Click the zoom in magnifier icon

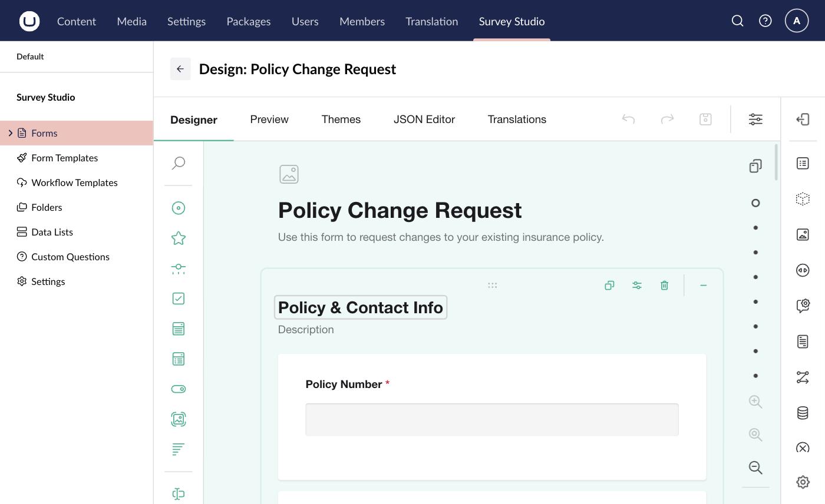tap(755, 402)
